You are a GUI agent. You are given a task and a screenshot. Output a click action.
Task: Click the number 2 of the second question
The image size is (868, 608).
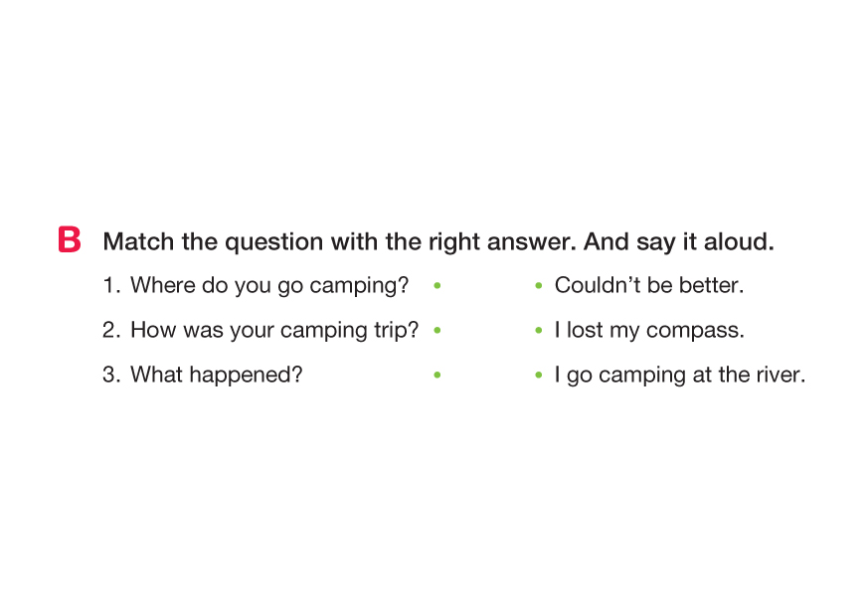click(x=109, y=331)
